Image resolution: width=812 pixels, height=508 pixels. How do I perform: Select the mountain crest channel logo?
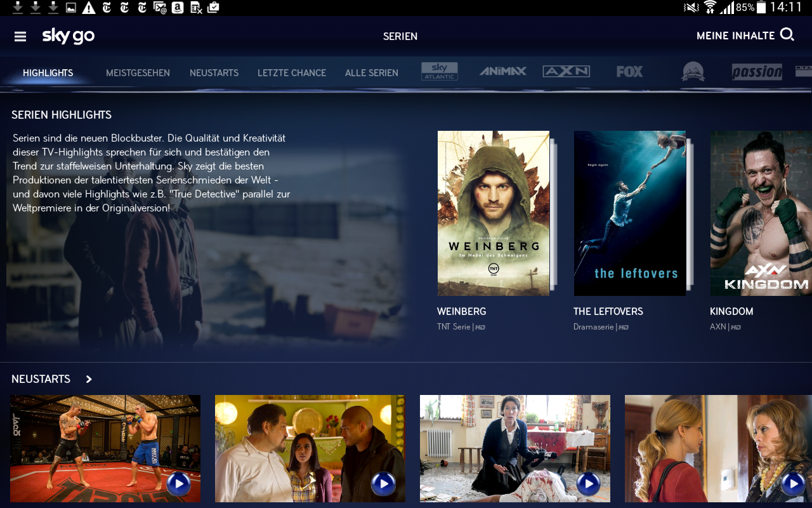[x=693, y=72]
